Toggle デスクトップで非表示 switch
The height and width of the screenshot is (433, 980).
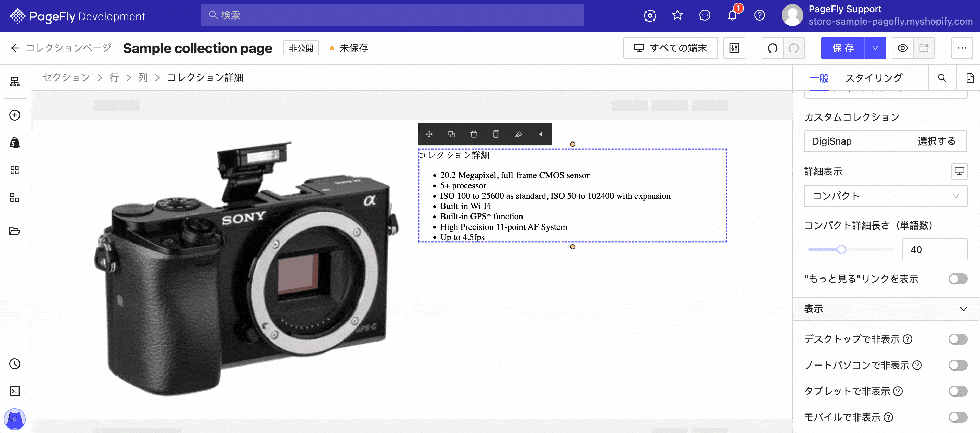[957, 339]
